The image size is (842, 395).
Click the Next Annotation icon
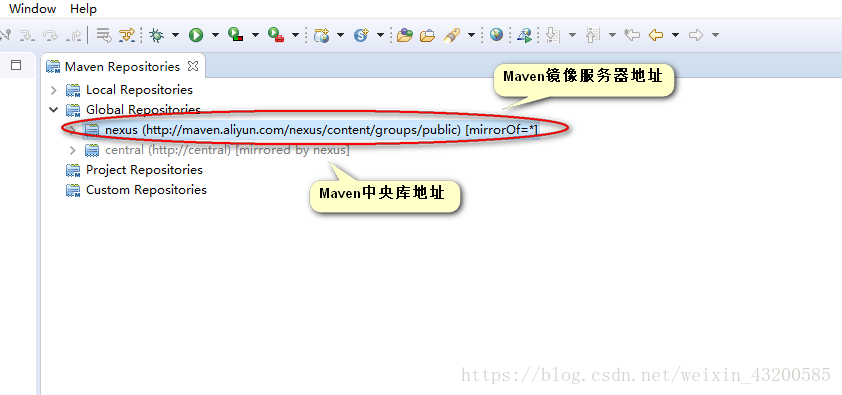tap(553, 35)
